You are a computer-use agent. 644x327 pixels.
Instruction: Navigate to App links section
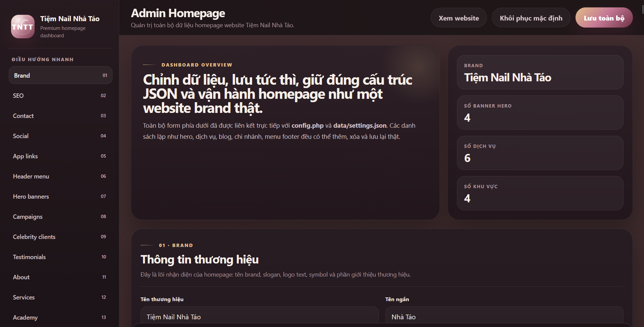point(60,156)
